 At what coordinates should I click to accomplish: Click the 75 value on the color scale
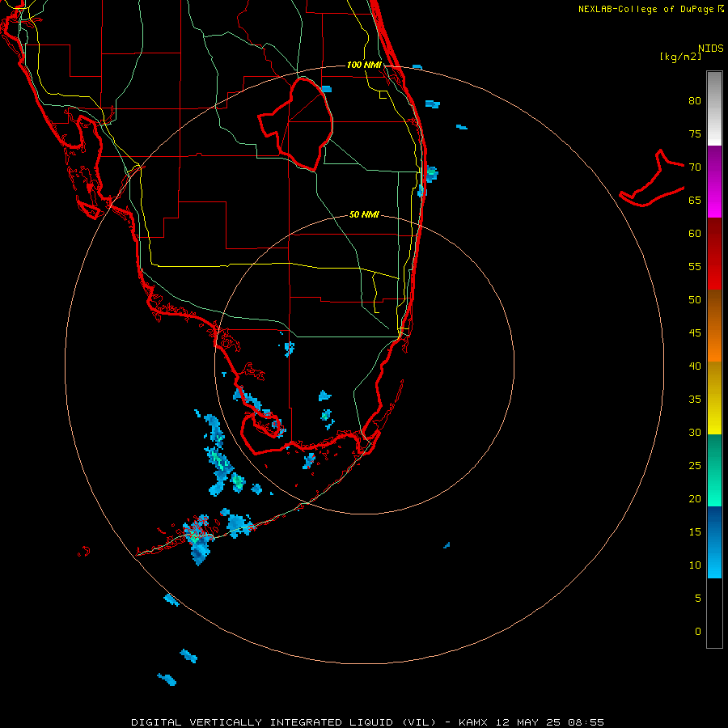point(695,133)
